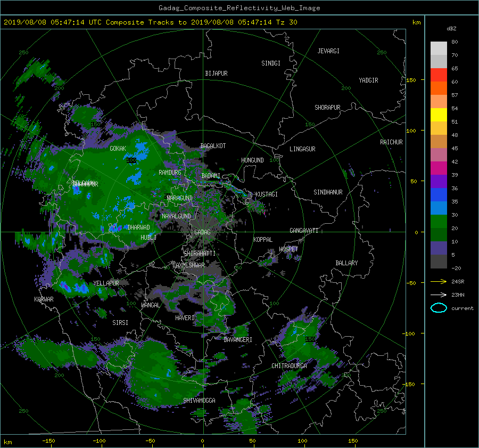Select the purple 36-39 dBZ swatch

click(439, 181)
